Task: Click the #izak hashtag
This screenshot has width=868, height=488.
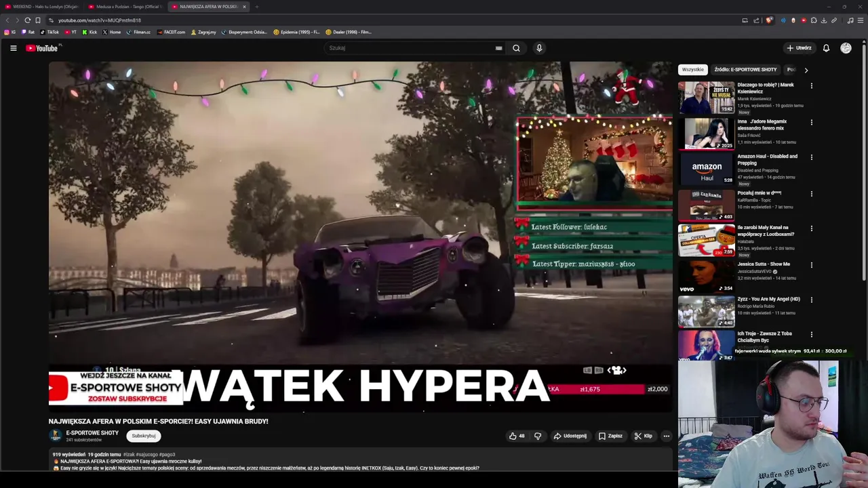Action: point(129,455)
